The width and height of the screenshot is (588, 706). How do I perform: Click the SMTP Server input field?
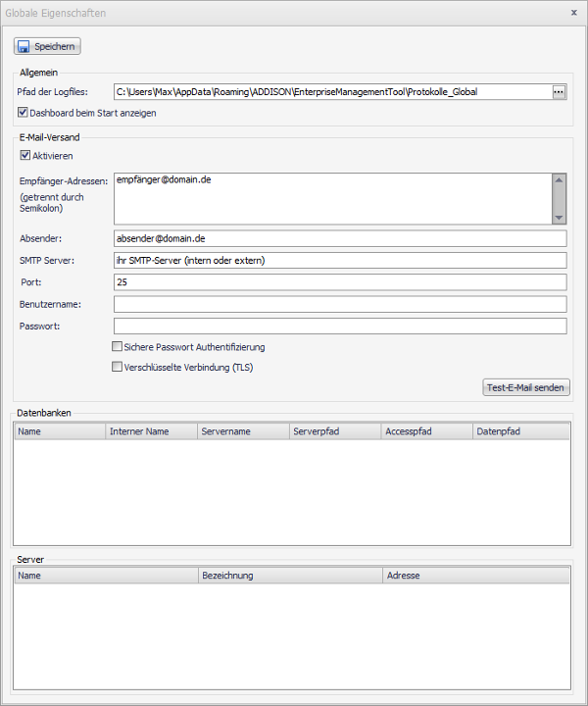click(340, 260)
